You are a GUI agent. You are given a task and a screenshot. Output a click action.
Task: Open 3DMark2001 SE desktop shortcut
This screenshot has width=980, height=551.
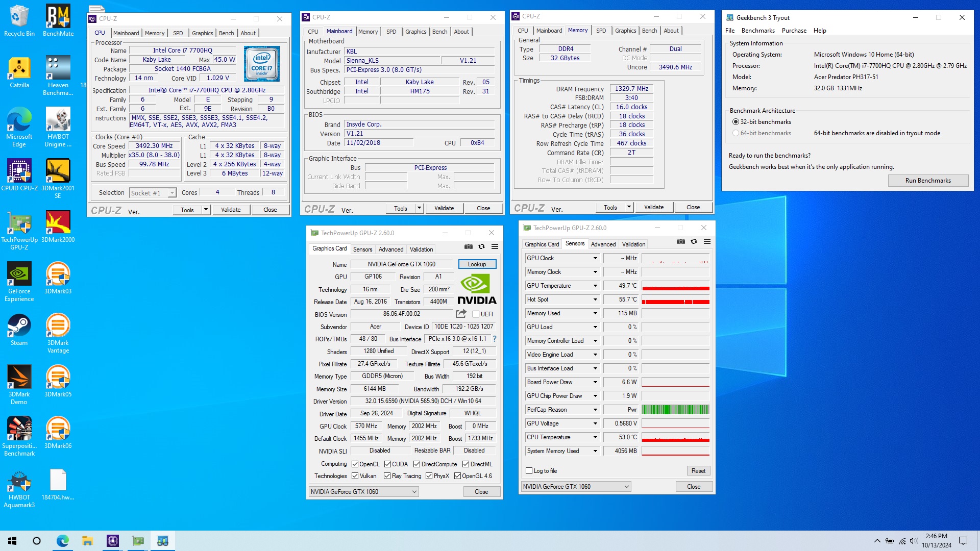coord(58,180)
